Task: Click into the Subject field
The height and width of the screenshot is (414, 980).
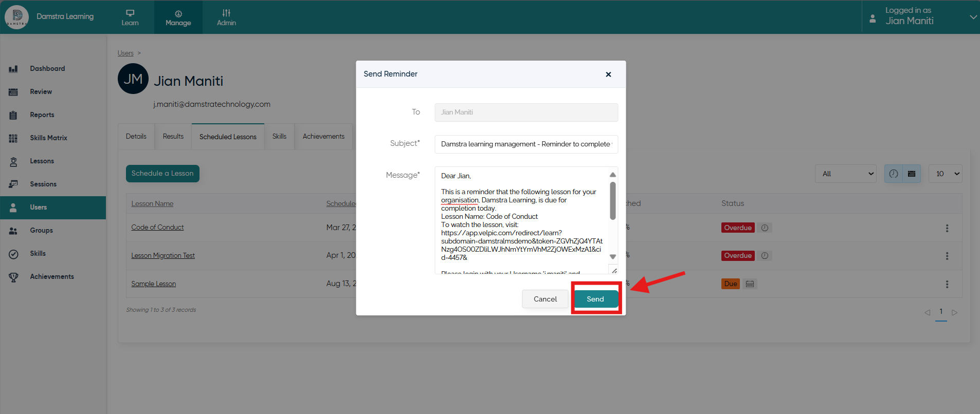Action: coord(526,144)
